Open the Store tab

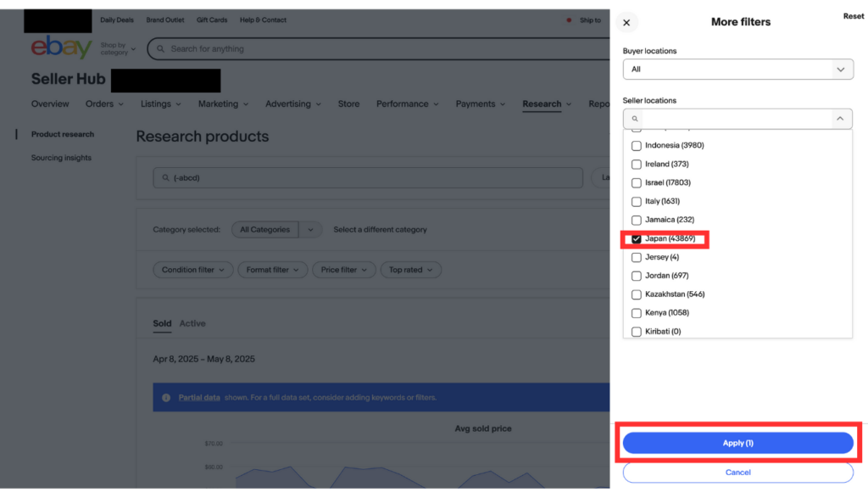click(348, 104)
